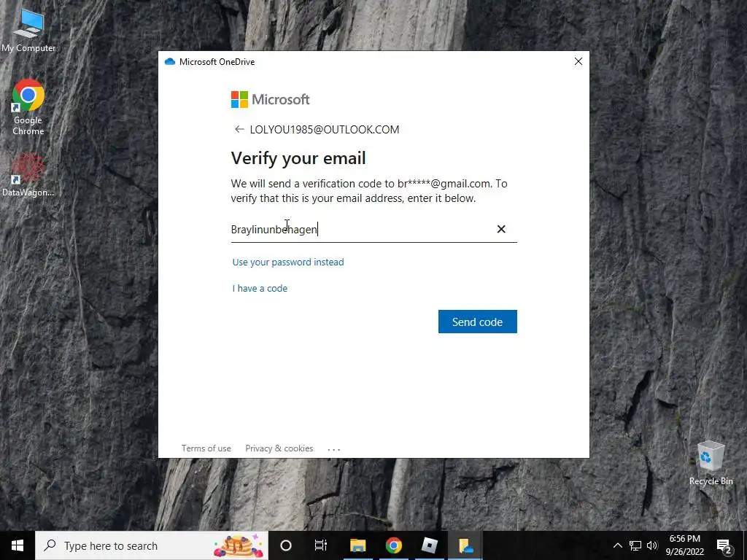Select 'Use your password instead' link

coord(288,262)
